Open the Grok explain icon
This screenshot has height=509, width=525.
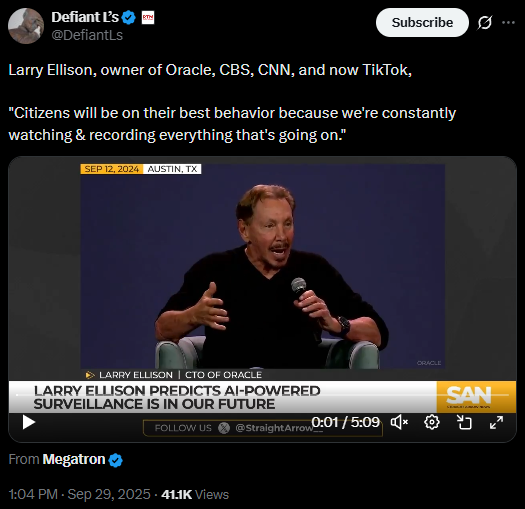(484, 22)
